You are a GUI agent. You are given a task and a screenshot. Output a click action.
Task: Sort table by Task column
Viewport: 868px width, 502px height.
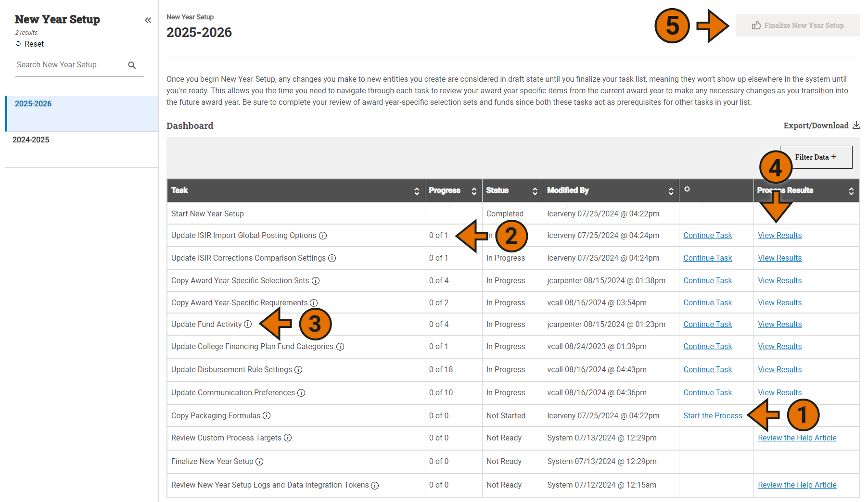(x=417, y=191)
